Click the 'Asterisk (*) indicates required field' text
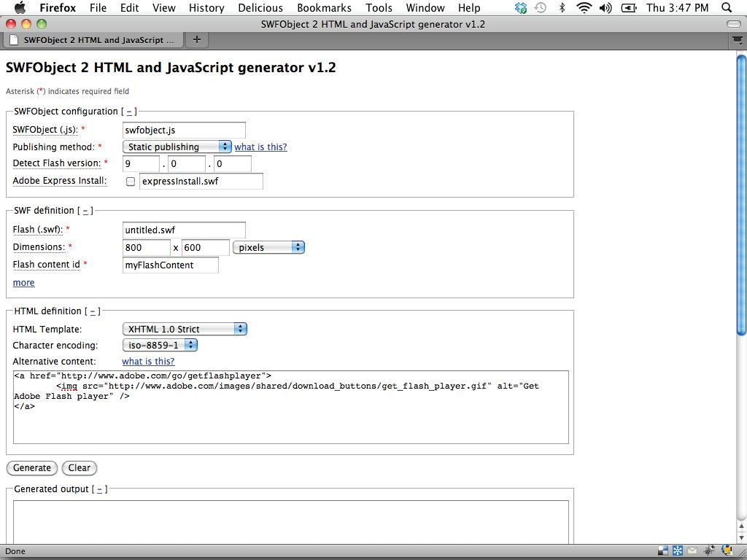Image resolution: width=747 pixels, height=560 pixels. pyautogui.click(x=67, y=91)
